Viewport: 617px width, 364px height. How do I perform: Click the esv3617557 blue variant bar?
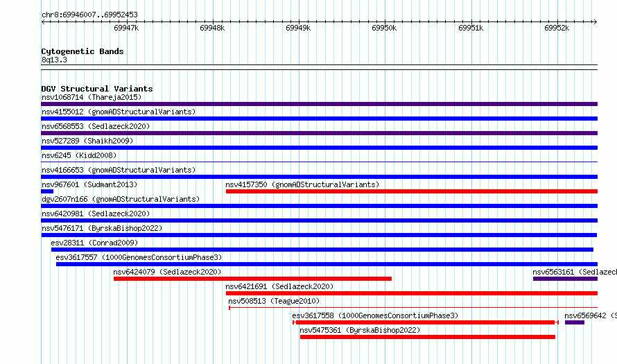point(327,264)
